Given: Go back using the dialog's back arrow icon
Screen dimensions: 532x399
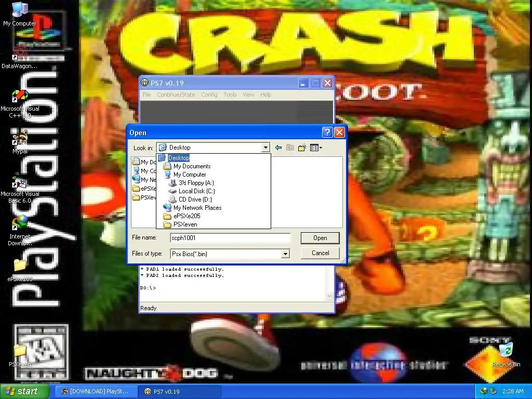Looking at the screenshot, I should click(278, 148).
